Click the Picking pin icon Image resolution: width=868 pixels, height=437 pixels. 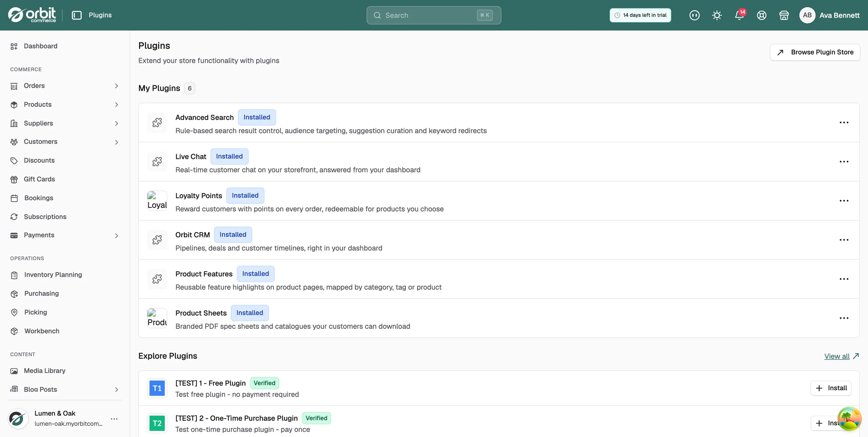[14, 312]
